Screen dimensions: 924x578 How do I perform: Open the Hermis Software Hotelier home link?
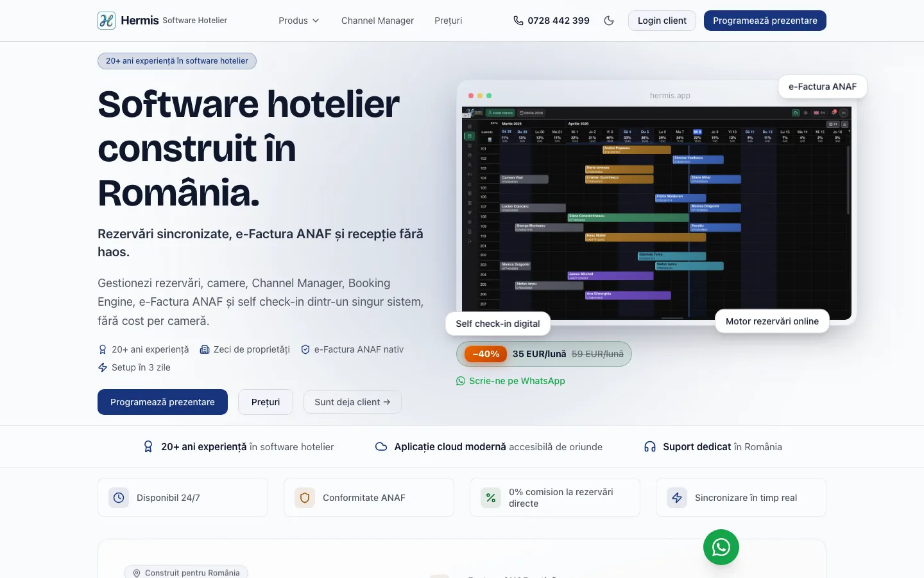click(x=162, y=21)
